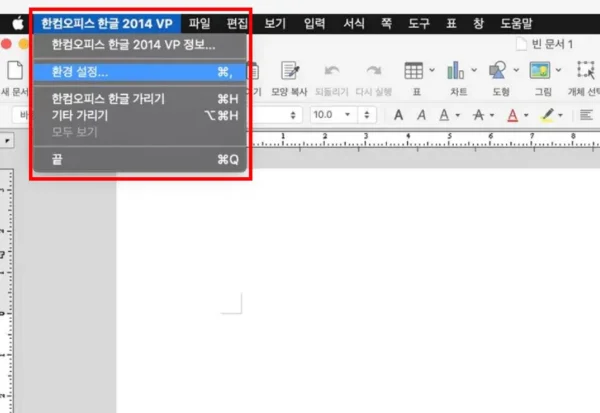Image resolution: width=600 pixels, height=413 pixels.
Task: Click the paragraph alignment icon
Action: (x=586, y=115)
